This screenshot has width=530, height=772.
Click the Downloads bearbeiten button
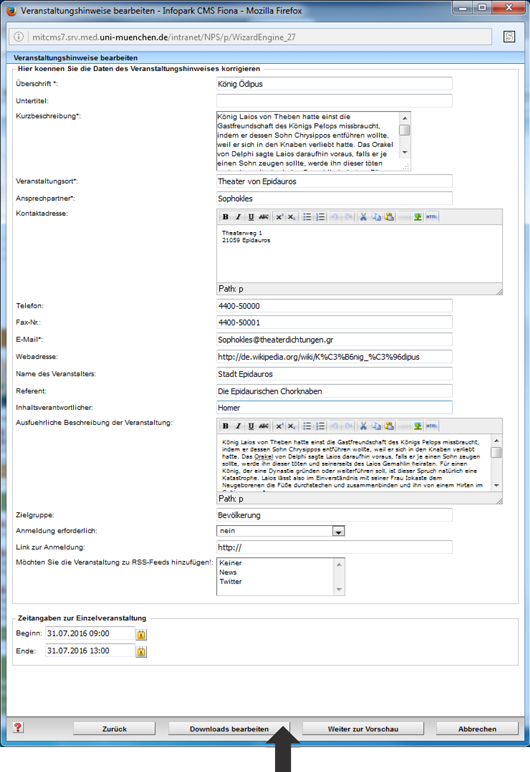(229, 729)
